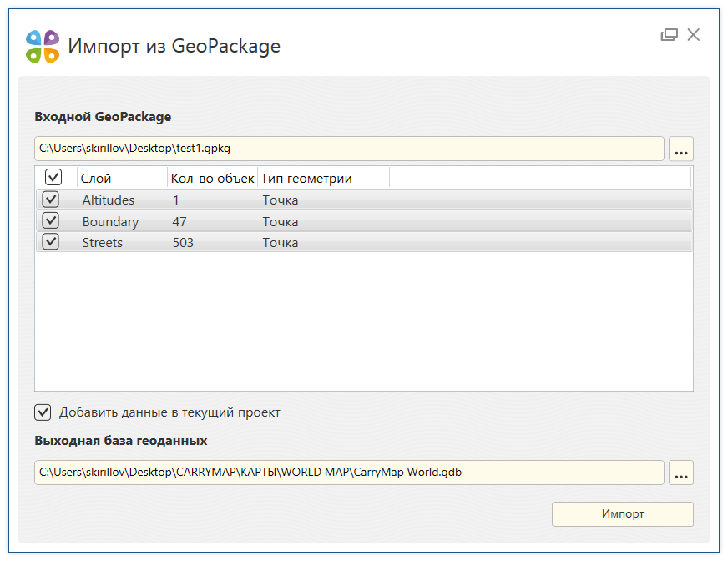Sort by the Тип геометрии column header
The image size is (728, 561).
click(323, 179)
